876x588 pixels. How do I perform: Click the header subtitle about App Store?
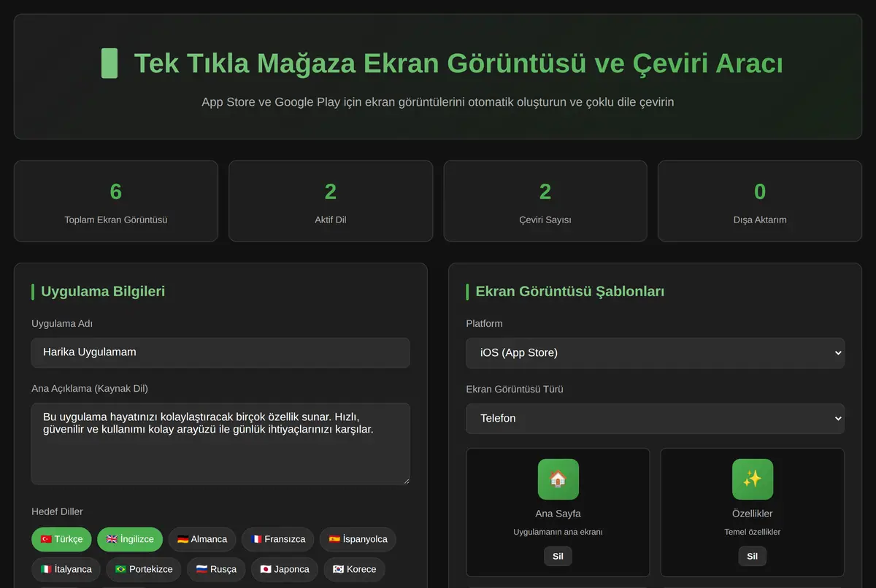(438, 102)
